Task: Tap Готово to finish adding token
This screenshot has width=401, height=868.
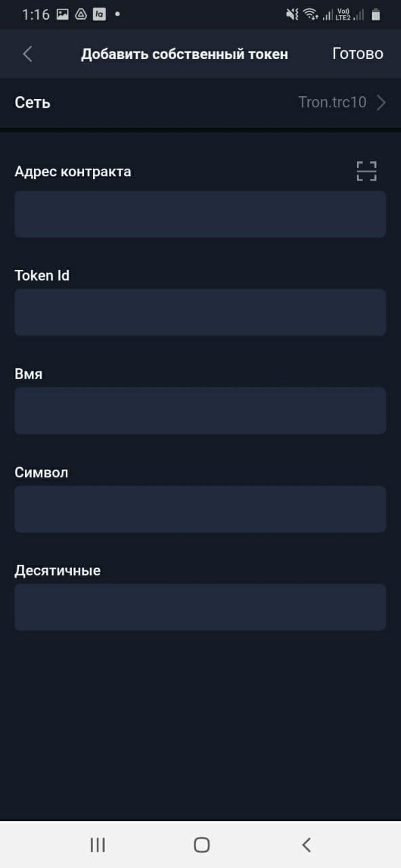Action: [358, 54]
